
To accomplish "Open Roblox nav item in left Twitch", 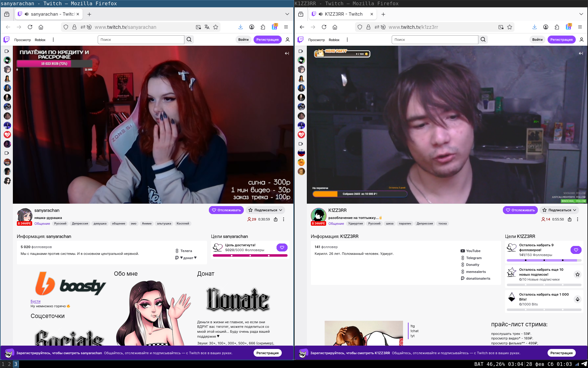I will 40,40.
